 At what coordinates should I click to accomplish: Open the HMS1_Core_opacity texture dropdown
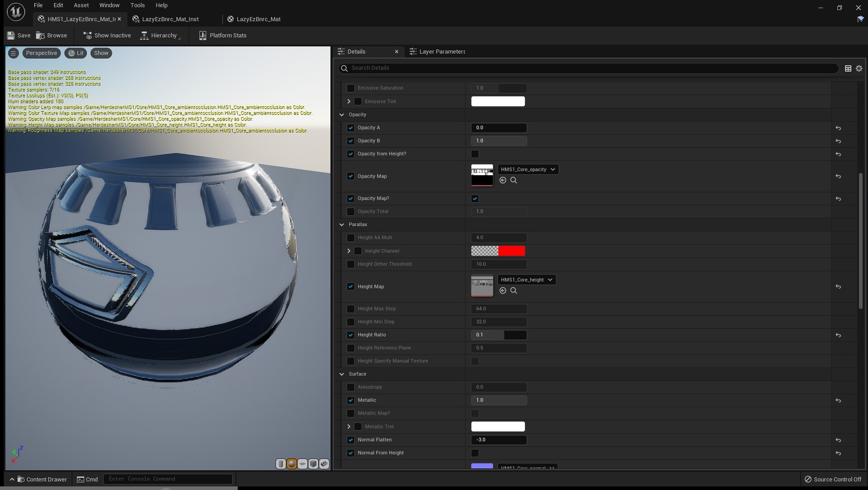click(x=528, y=169)
